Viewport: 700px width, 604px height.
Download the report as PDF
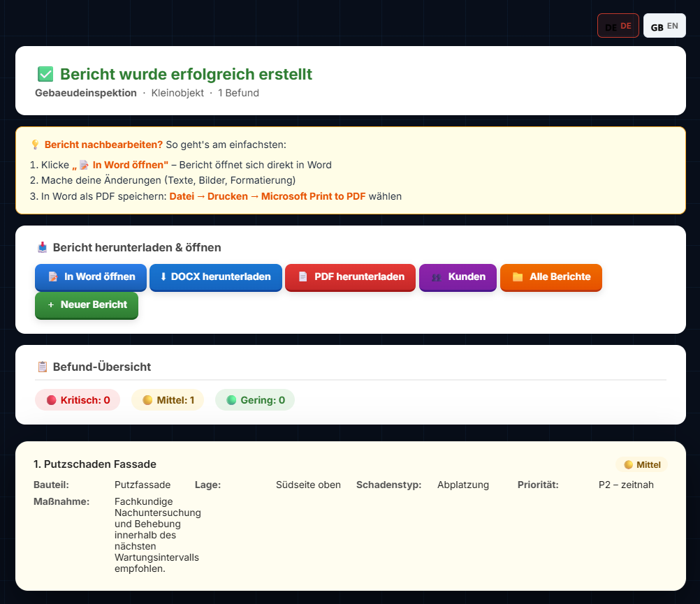pyautogui.click(x=350, y=277)
